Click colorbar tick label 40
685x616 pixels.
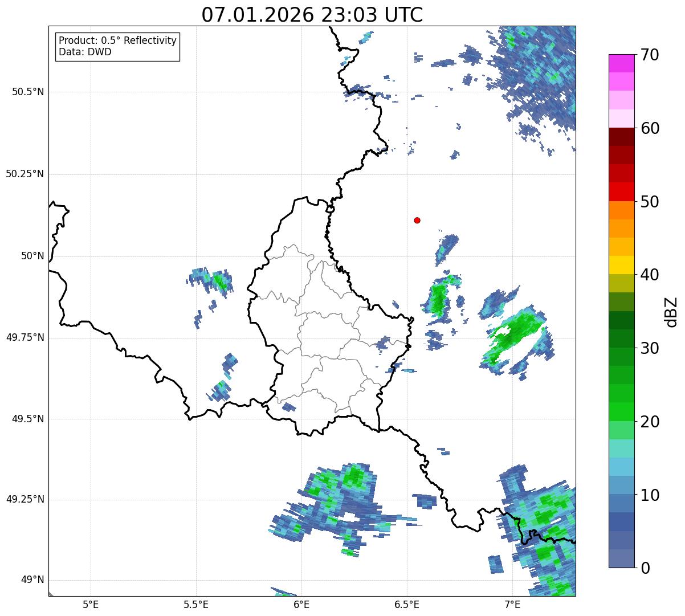pyautogui.click(x=650, y=275)
